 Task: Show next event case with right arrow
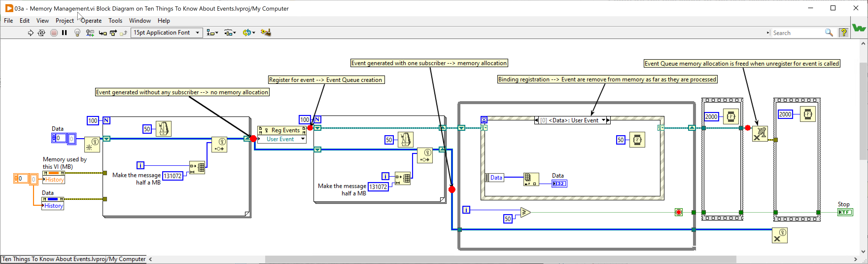608,120
